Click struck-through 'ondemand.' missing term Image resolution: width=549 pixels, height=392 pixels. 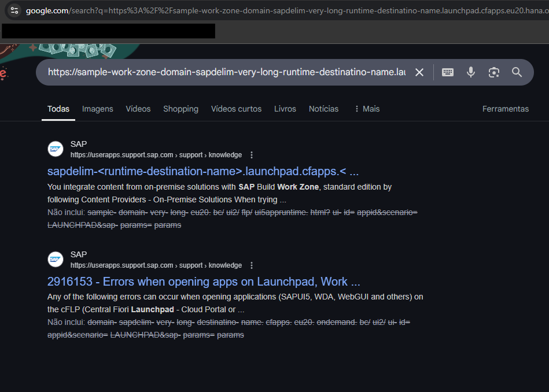[337, 323]
